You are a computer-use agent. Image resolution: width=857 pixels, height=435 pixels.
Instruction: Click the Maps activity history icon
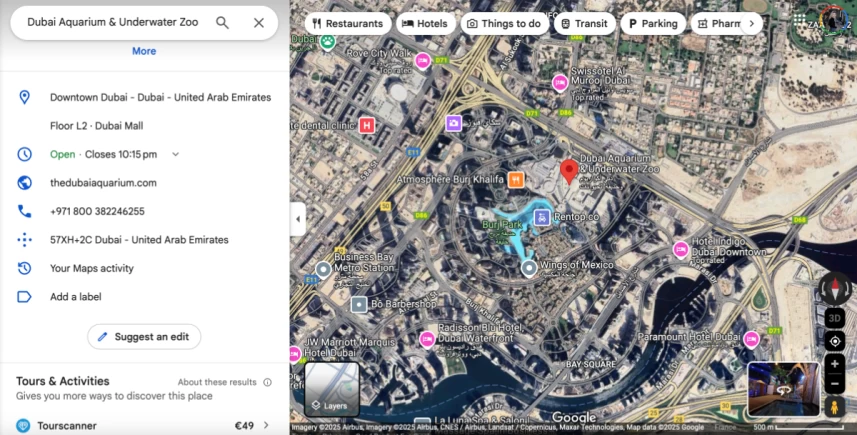pyautogui.click(x=24, y=268)
